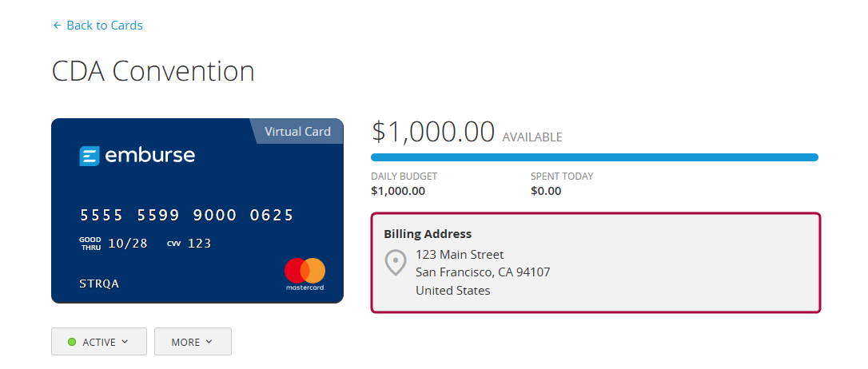Click the Emburse logo icon on card
This screenshot has height=369, width=868.
(89, 156)
